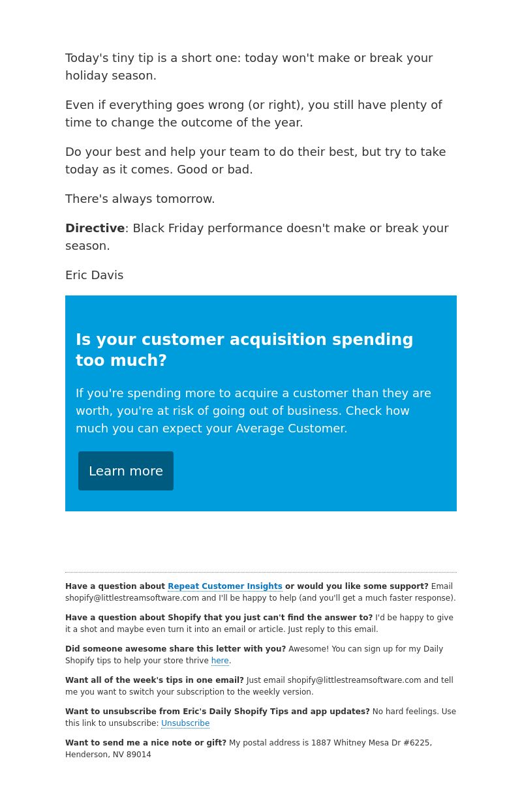Select the bold Directive word
522x812 pixels.
[x=95, y=228]
